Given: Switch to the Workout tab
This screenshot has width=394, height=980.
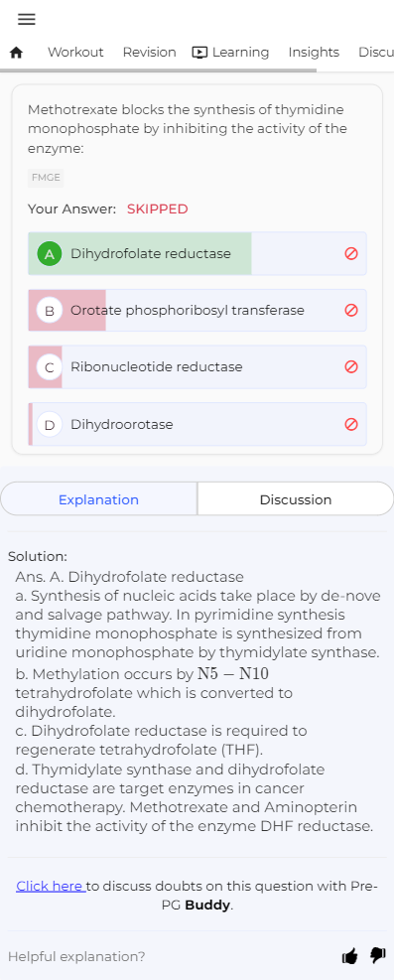Looking at the screenshot, I should 75,53.
